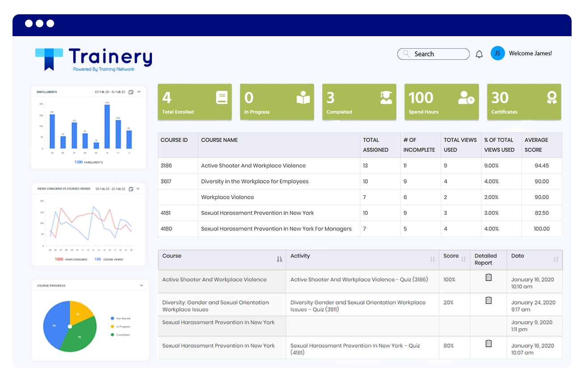Click the yellow In Progress legend dot
This screenshot has width=585, height=392.
pyautogui.click(x=112, y=326)
